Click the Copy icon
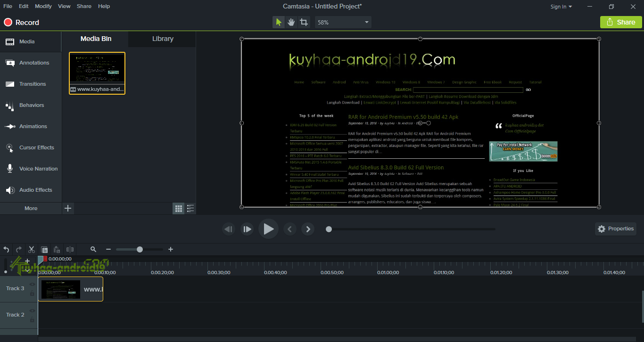 44,250
